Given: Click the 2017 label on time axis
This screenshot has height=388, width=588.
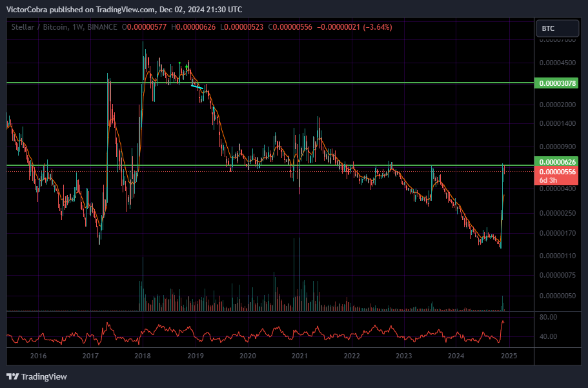Looking at the screenshot, I should pyautogui.click(x=90, y=356).
